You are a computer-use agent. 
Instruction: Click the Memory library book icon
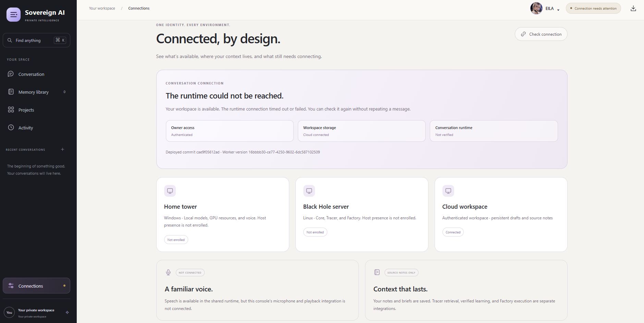(x=11, y=92)
